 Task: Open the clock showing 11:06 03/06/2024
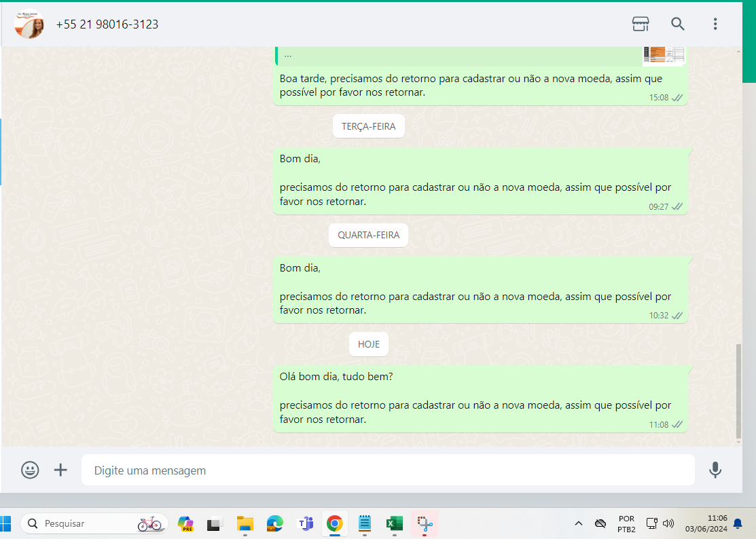[706, 523]
